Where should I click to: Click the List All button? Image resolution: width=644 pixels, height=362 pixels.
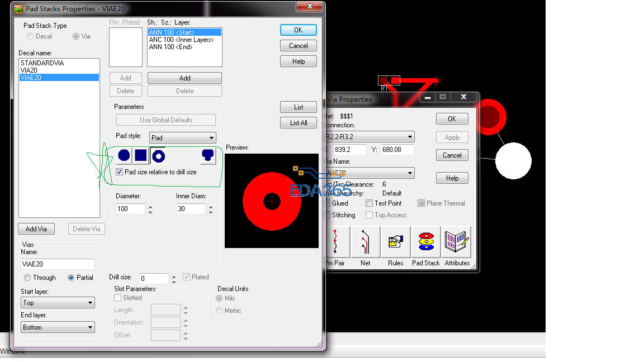(299, 123)
